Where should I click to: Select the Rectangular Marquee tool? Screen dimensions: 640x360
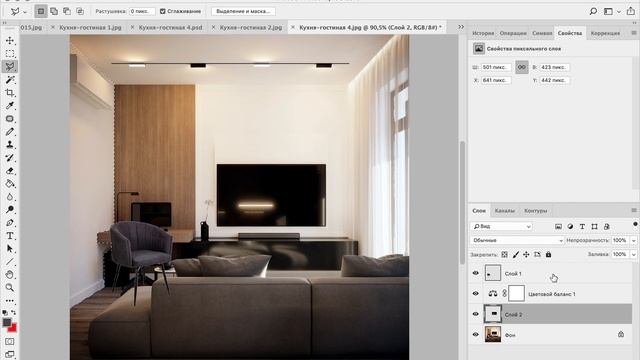(10, 53)
